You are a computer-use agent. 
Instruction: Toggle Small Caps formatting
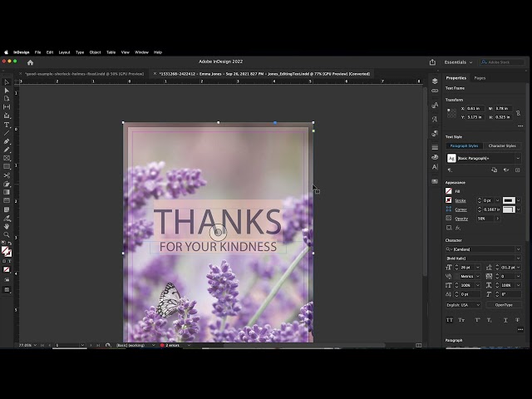click(x=461, y=320)
